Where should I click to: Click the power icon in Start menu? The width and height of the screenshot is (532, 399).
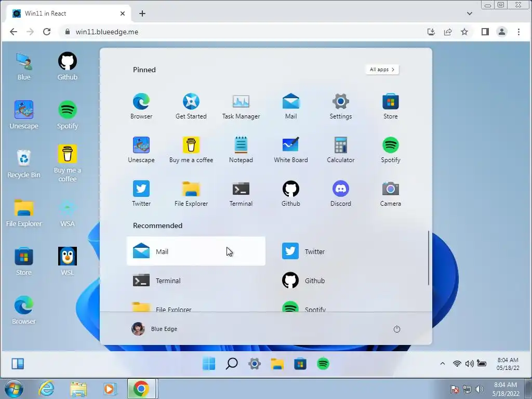click(396, 329)
